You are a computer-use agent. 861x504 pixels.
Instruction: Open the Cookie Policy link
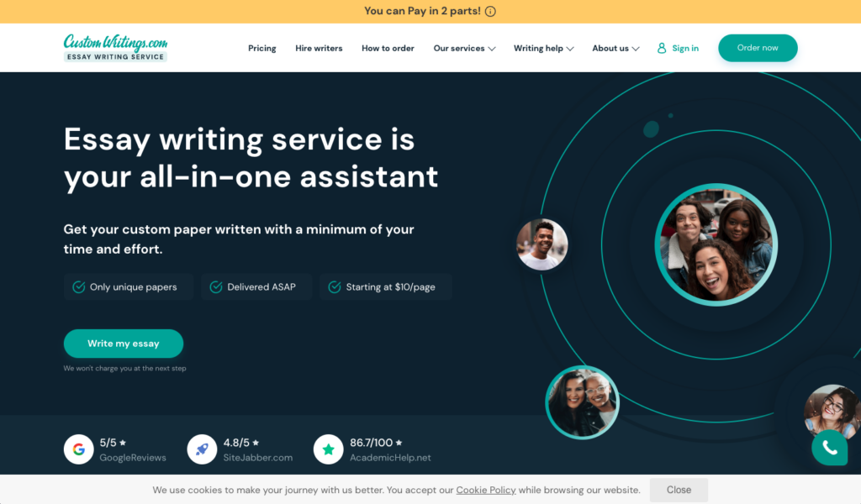(x=485, y=490)
